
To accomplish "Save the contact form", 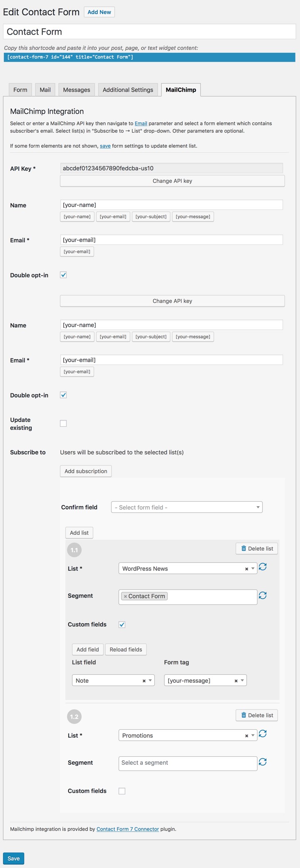I will 13,858.
